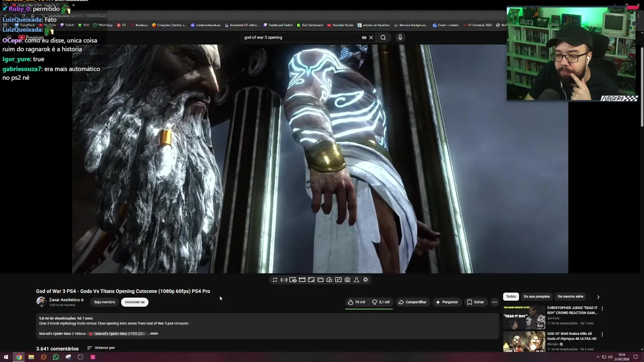Select the Todos filter chip

click(511, 297)
